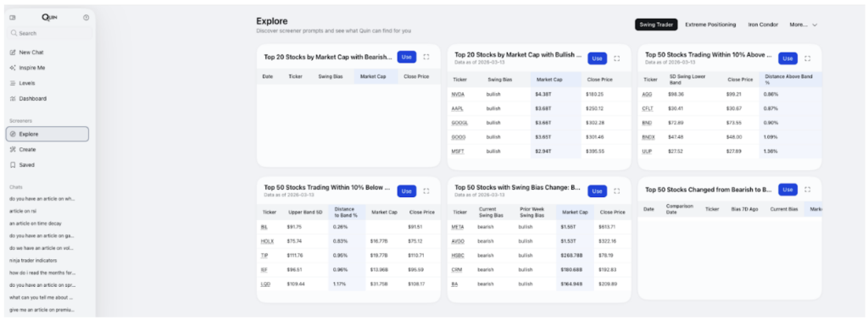Use the Changed from Bearish screener
Image resolution: width=868 pixels, height=320 pixels.
pyautogui.click(x=787, y=190)
